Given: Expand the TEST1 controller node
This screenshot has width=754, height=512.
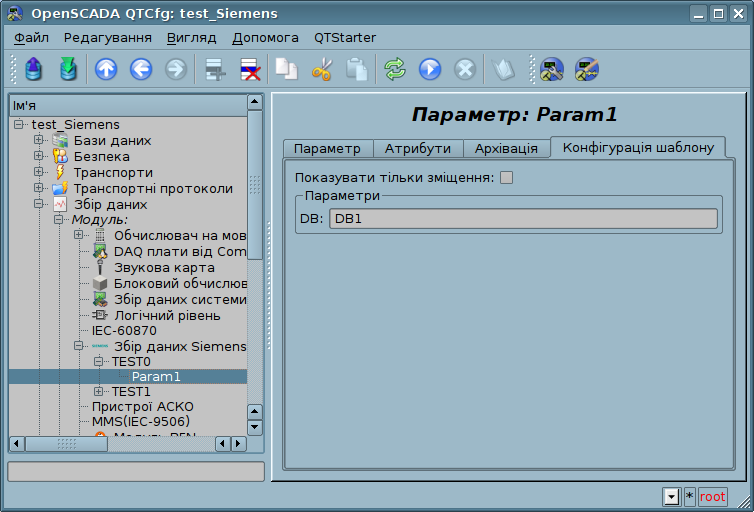Looking at the screenshot, I should tap(98, 392).
